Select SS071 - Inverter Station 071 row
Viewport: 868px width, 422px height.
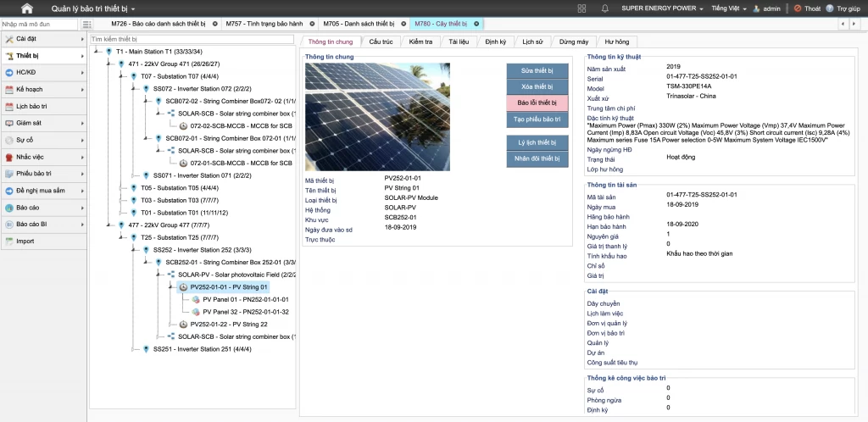(202, 175)
